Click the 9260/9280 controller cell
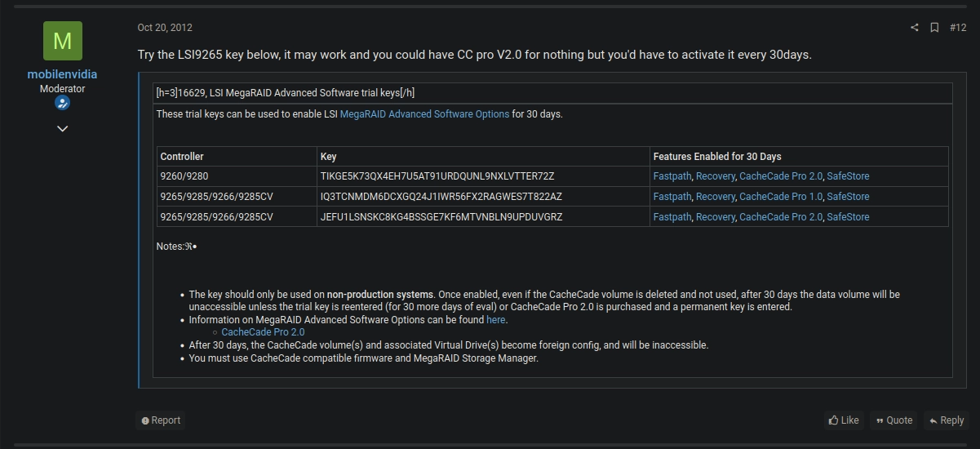This screenshot has width=980, height=449. point(237,176)
